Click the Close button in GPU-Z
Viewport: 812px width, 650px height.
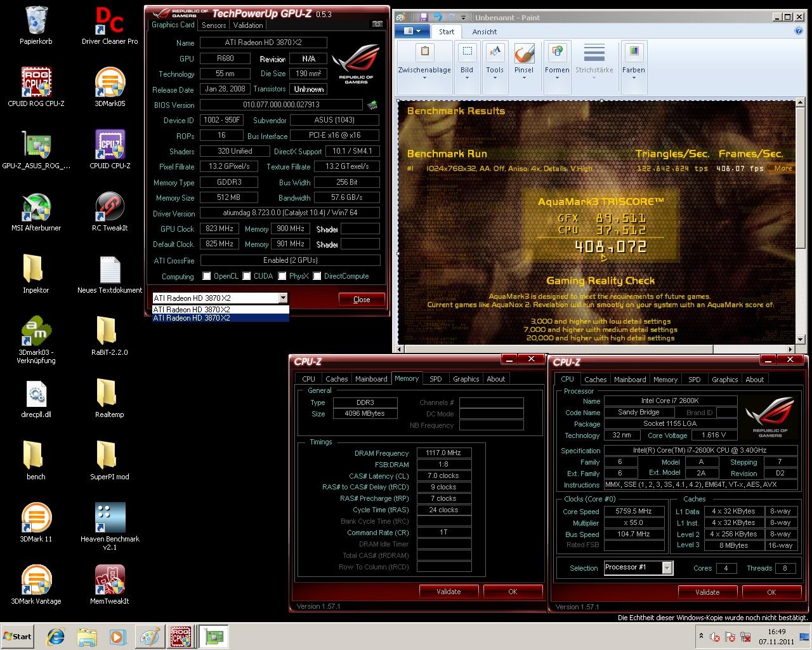point(362,300)
